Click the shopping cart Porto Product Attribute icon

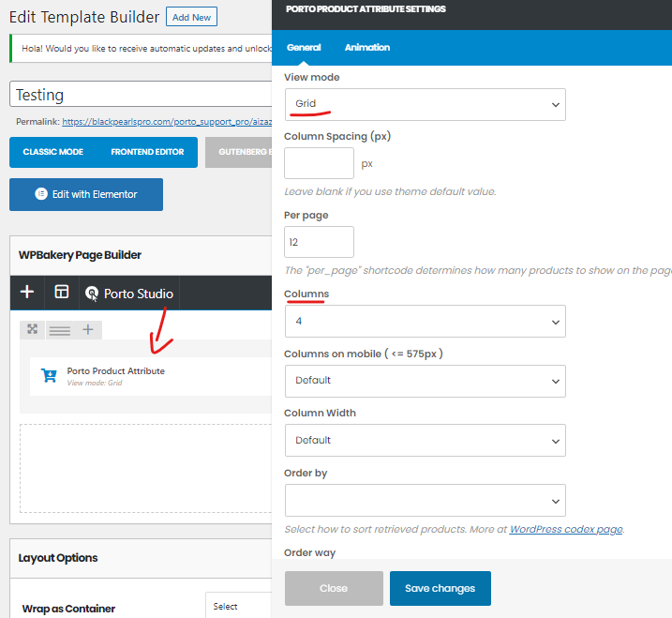point(49,375)
